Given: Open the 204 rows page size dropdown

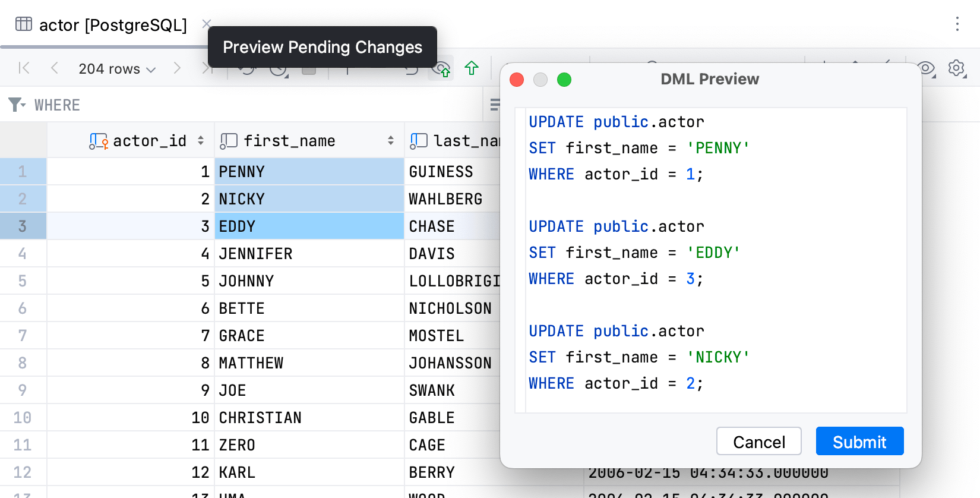Looking at the screenshot, I should 117,69.
